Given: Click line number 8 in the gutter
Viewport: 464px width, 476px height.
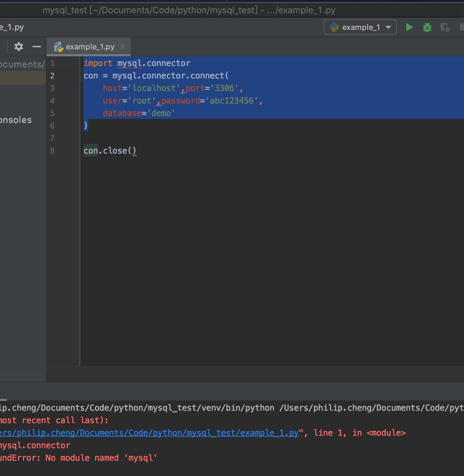Looking at the screenshot, I should pyautogui.click(x=52, y=151).
